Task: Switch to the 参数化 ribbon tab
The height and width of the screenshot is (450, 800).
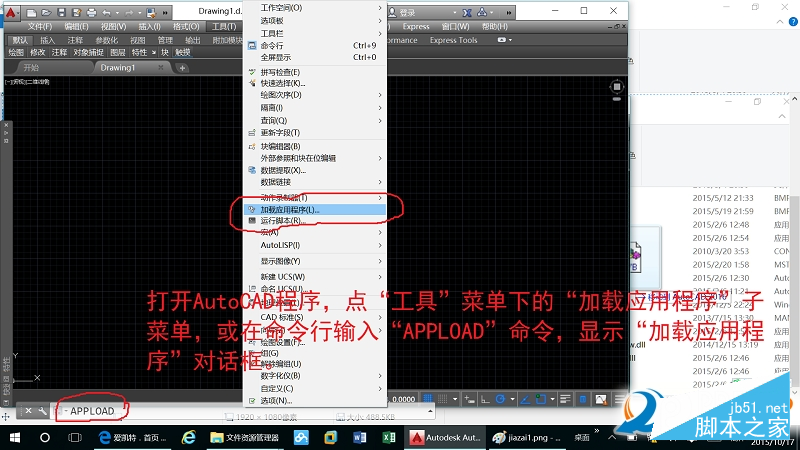Action: pos(107,40)
